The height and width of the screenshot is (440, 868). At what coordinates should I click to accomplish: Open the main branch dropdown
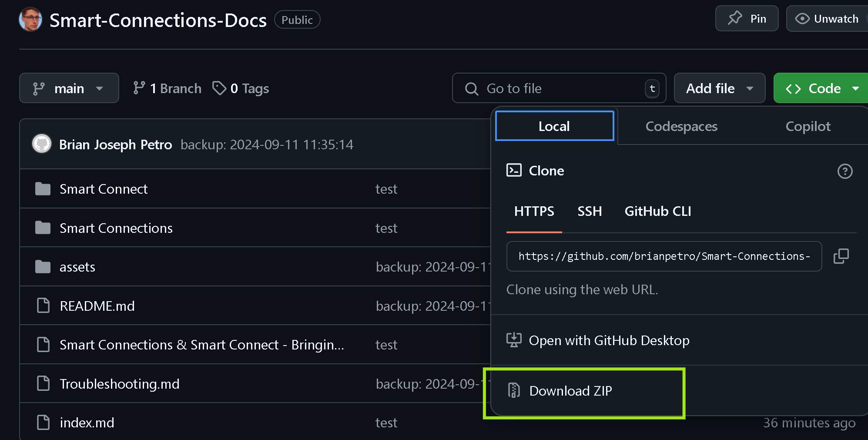69,88
